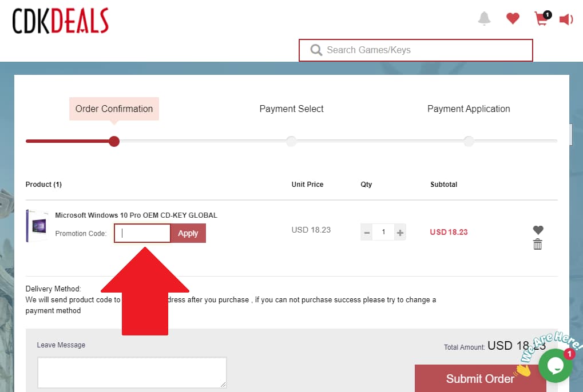The height and width of the screenshot is (392, 583).
Task: Click the Promotion Code label
Action: pyautogui.click(x=81, y=234)
